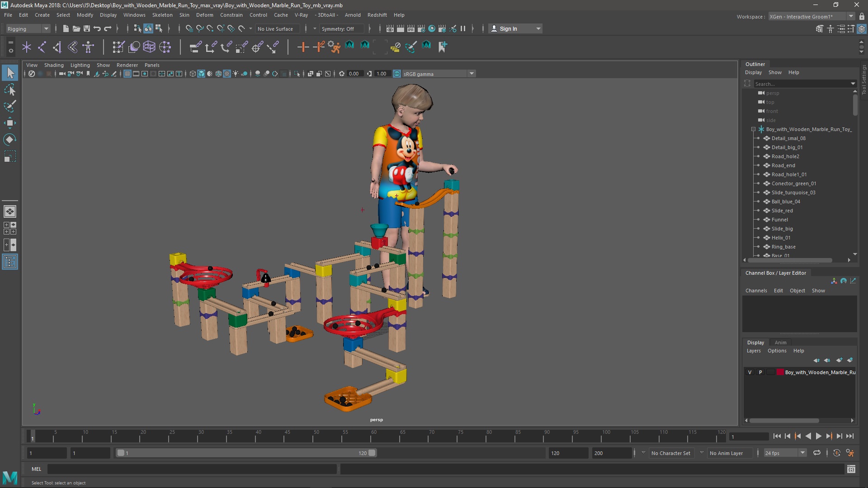Click the Create Joints shelf icon
The width and height of the screenshot is (868, 488).
(42, 47)
